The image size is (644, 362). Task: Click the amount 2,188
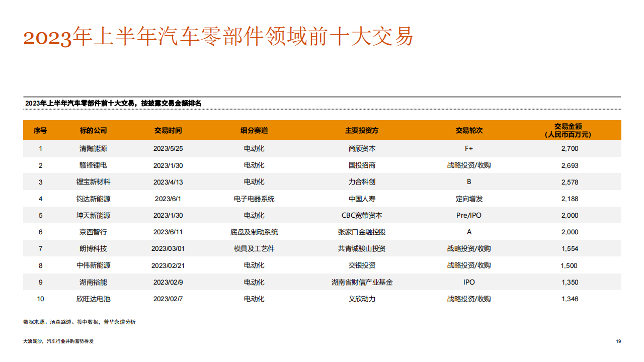(570, 199)
